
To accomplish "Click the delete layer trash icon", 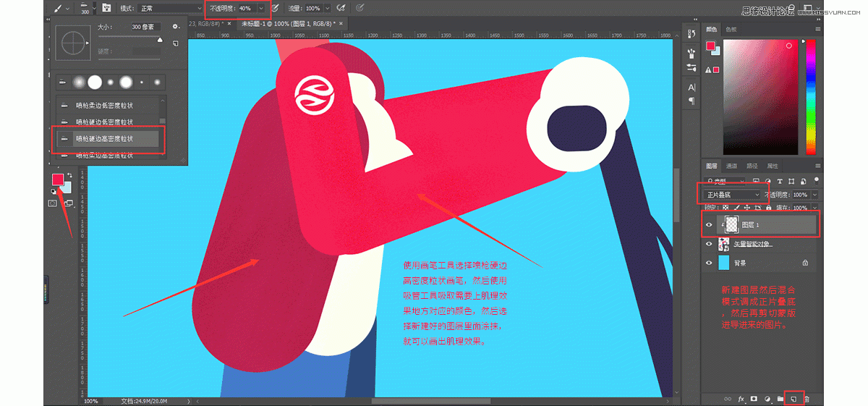I will (x=807, y=399).
